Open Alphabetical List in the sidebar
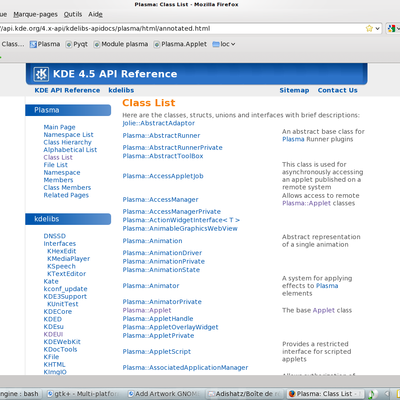The image size is (400, 400). tap(70, 150)
